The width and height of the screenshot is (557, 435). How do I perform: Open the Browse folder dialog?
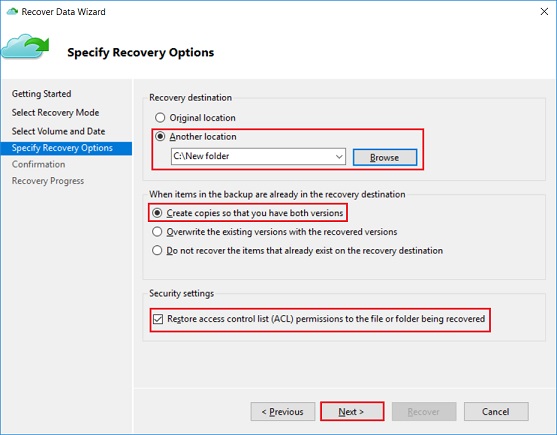(x=385, y=157)
